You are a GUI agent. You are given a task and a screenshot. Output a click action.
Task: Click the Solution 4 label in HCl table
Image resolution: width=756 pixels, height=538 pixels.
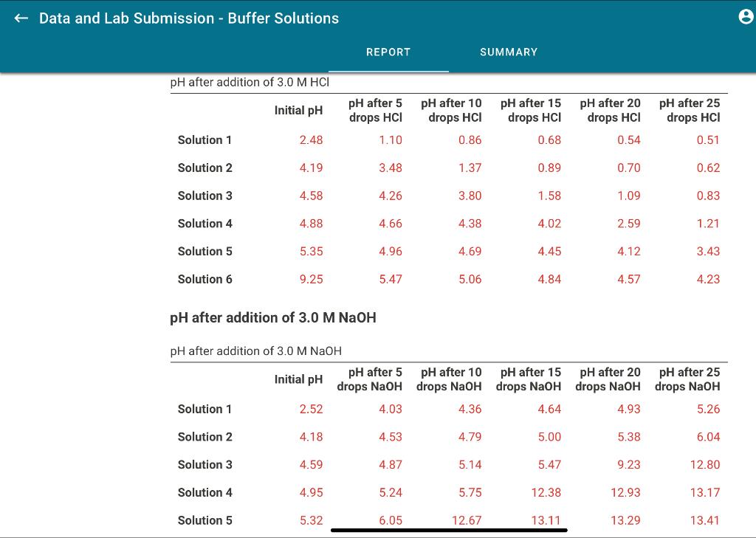pyautogui.click(x=205, y=223)
